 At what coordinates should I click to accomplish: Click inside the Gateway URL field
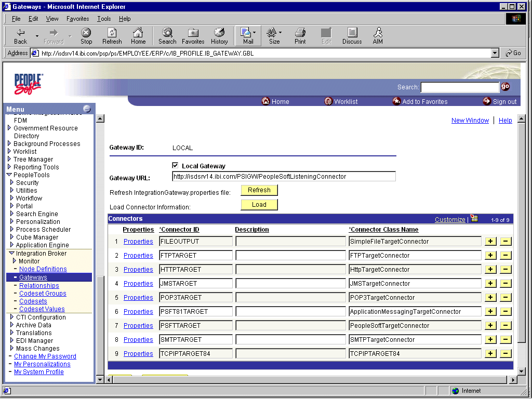283,176
